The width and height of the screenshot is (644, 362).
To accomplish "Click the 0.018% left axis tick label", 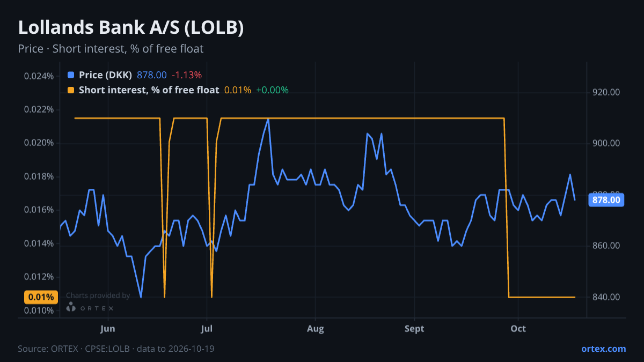I will 39,176.
